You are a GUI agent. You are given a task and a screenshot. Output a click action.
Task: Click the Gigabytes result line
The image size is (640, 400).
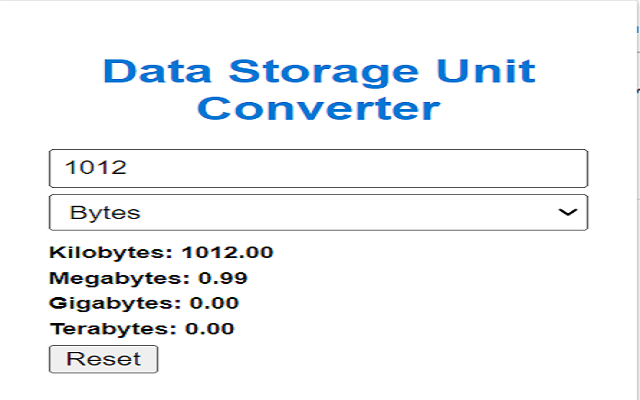tap(144, 303)
